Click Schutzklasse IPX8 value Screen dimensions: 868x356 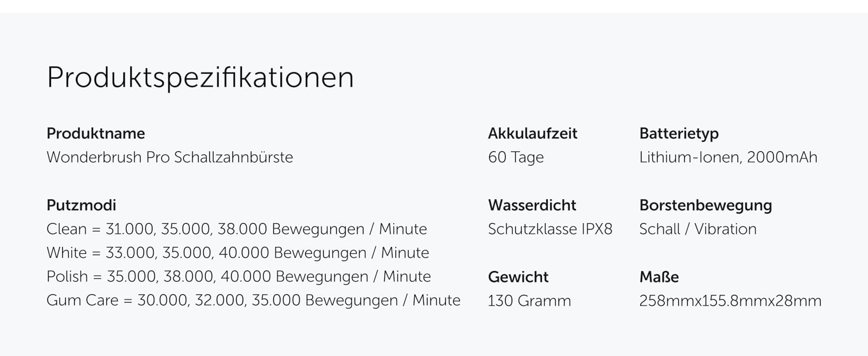coord(550,229)
